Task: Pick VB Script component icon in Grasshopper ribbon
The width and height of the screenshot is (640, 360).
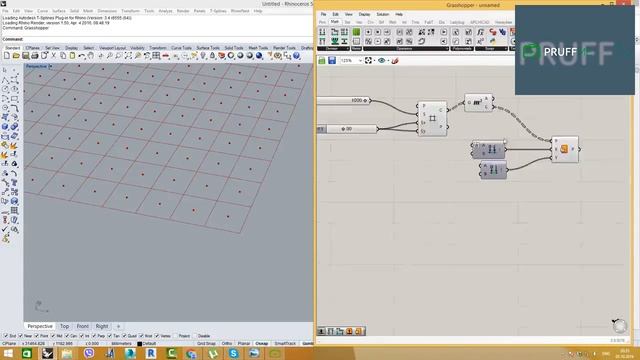Action: pos(502,32)
